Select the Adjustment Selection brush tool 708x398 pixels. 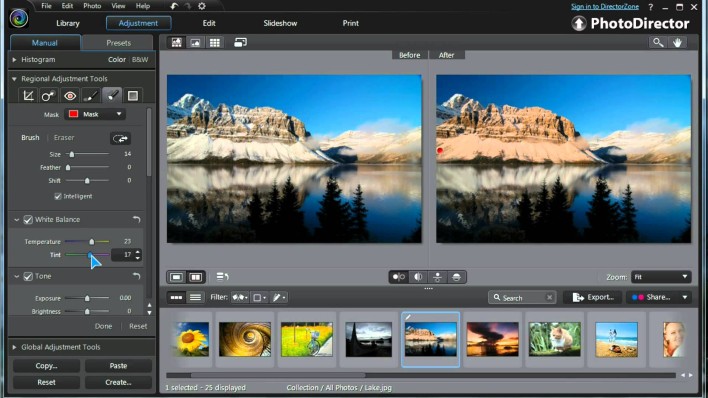112,96
